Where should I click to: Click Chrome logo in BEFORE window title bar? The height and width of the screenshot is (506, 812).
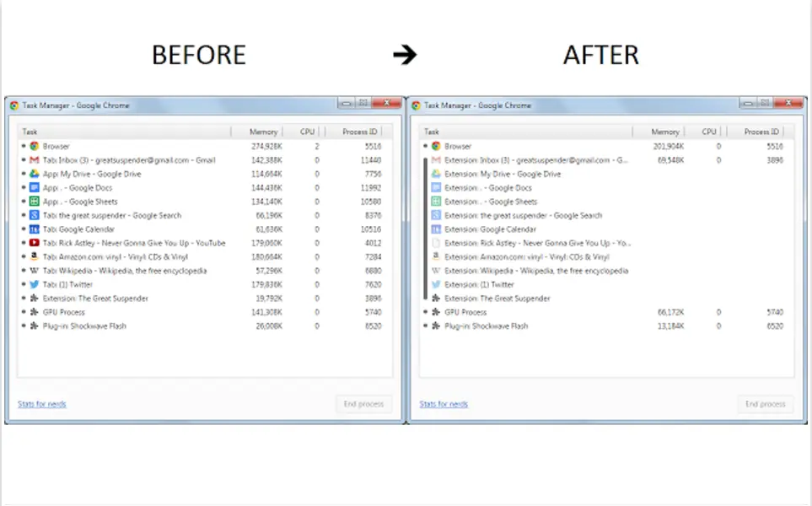pyautogui.click(x=14, y=105)
